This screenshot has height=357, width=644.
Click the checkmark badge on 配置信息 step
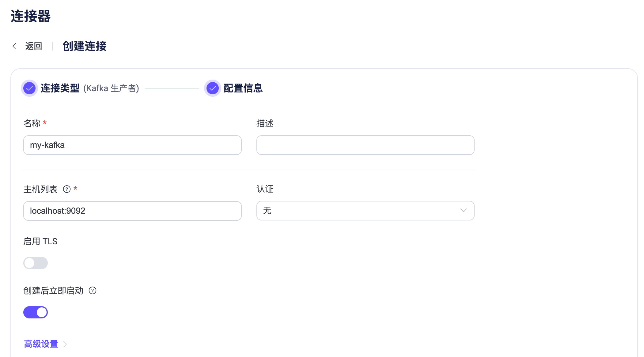pyautogui.click(x=212, y=88)
